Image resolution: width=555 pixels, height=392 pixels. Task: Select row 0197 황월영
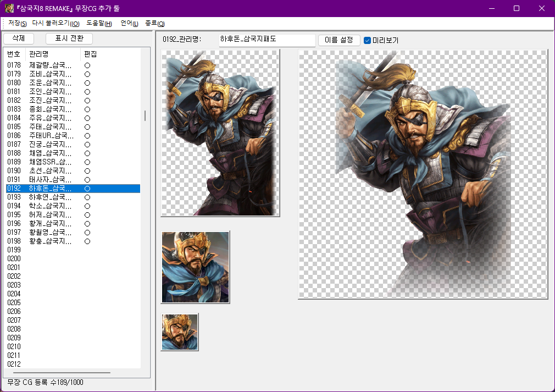click(73, 233)
